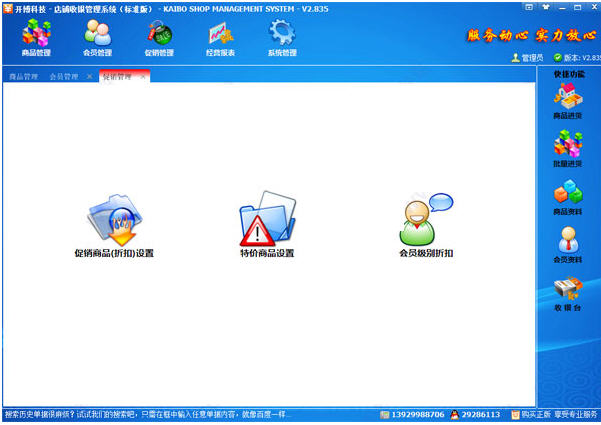This screenshot has width=601, height=425.
Task: Open 促销管理 module icon
Action: (x=159, y=38)
